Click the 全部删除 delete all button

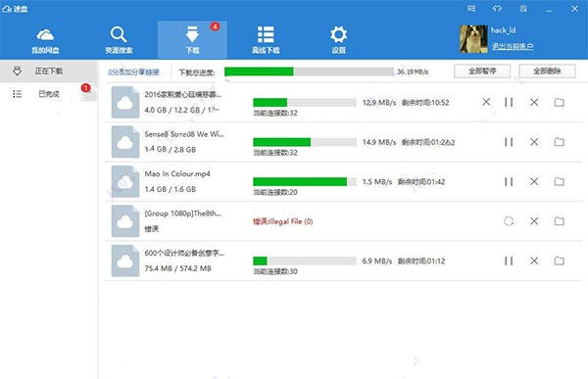[547, 71]
